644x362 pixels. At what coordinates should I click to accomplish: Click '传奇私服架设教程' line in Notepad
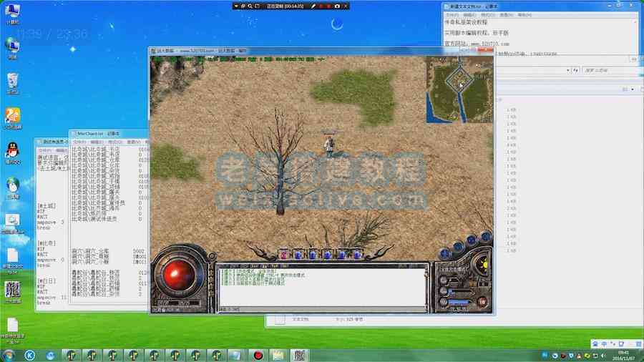coord(466,22)
